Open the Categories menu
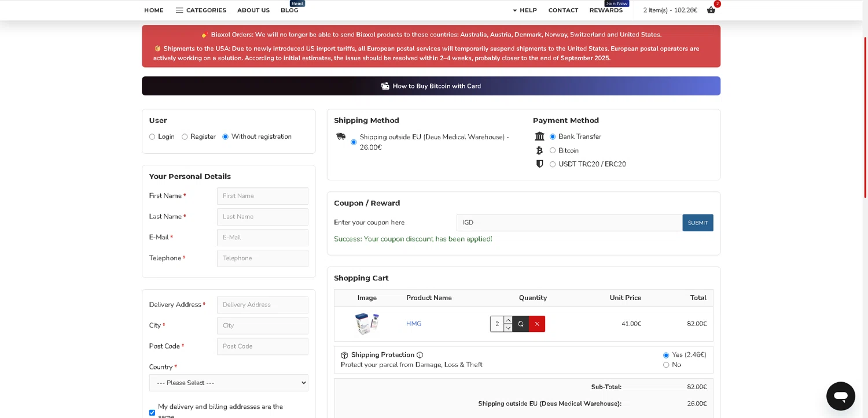This screenshot has height=418, width=868. (x=201, y=10)
